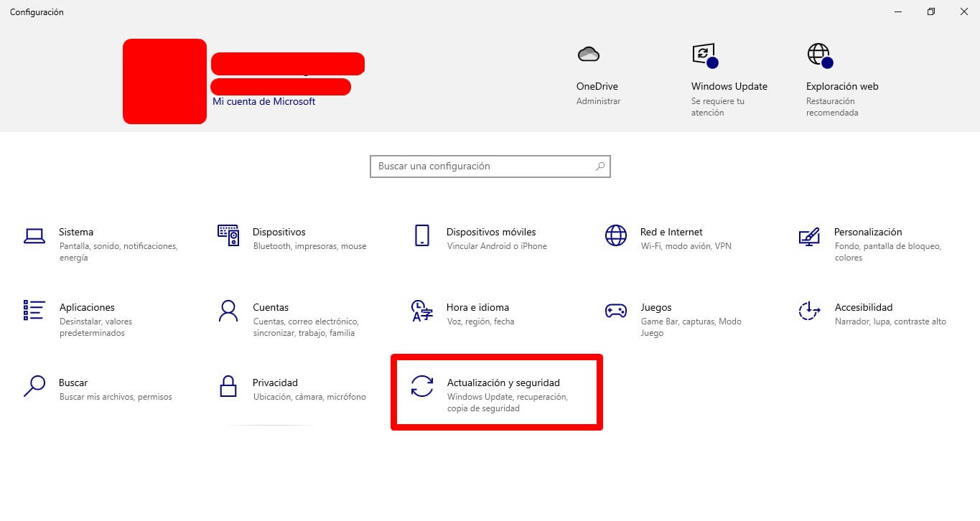The height and width of the screenshot is (521, 980).
Task: Open the Sistema laptop icon
Action: click(x=34, y=235)
